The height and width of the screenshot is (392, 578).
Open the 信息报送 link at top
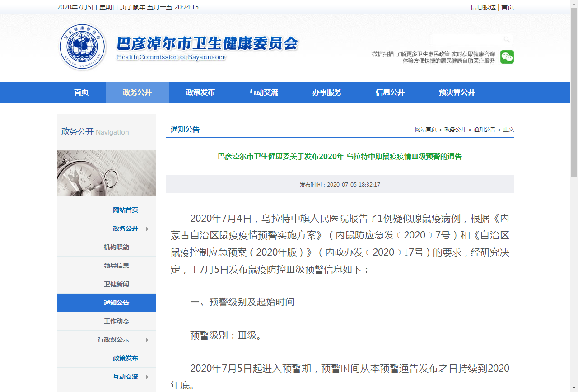[x=483, y=7]
